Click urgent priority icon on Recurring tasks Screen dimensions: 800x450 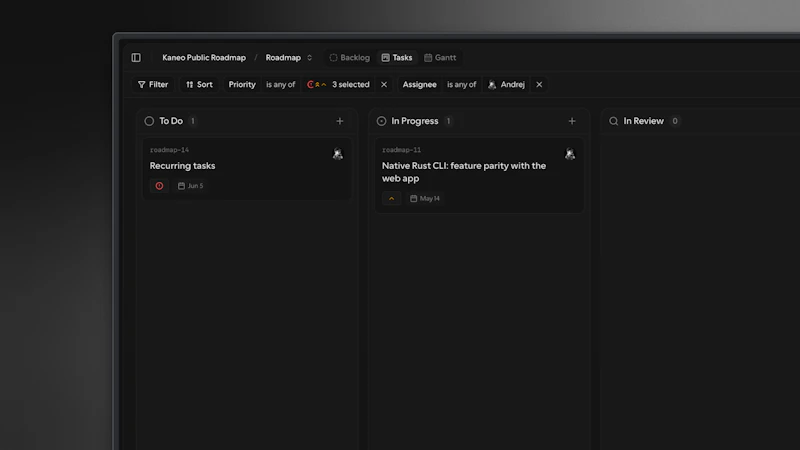pyautogui.click(x=159, y=186)
